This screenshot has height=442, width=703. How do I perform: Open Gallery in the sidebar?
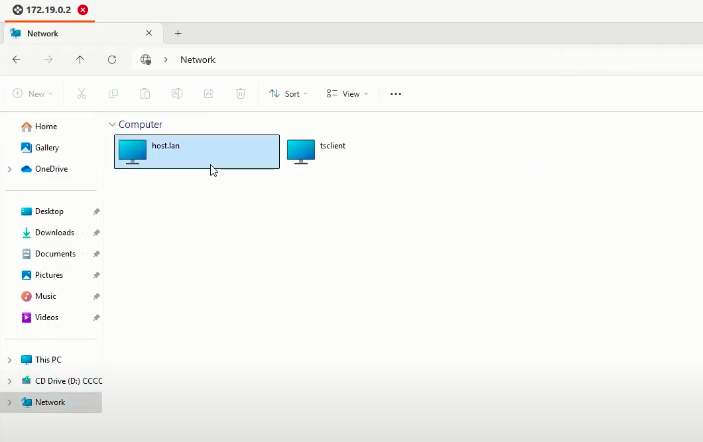[40, 147]
